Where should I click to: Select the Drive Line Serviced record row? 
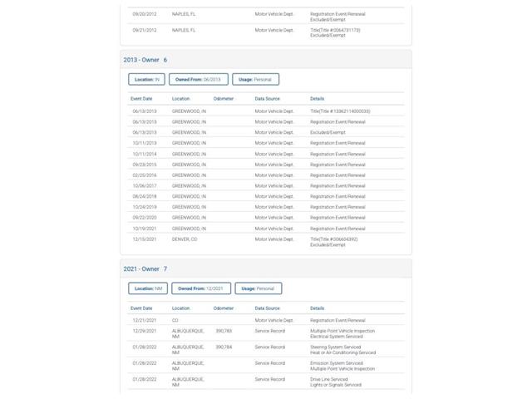[266, 382]
